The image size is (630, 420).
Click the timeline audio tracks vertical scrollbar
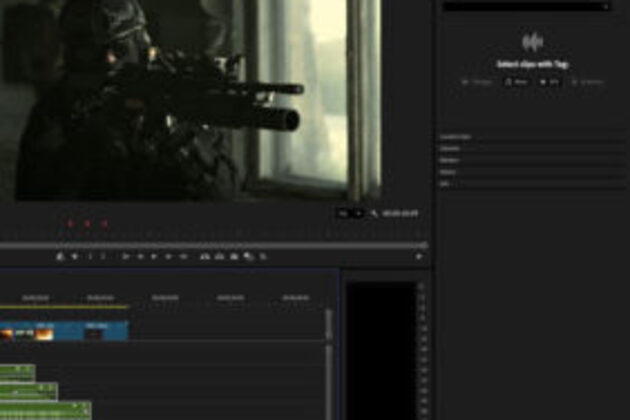pyautogui.click(x=329, y=382)
